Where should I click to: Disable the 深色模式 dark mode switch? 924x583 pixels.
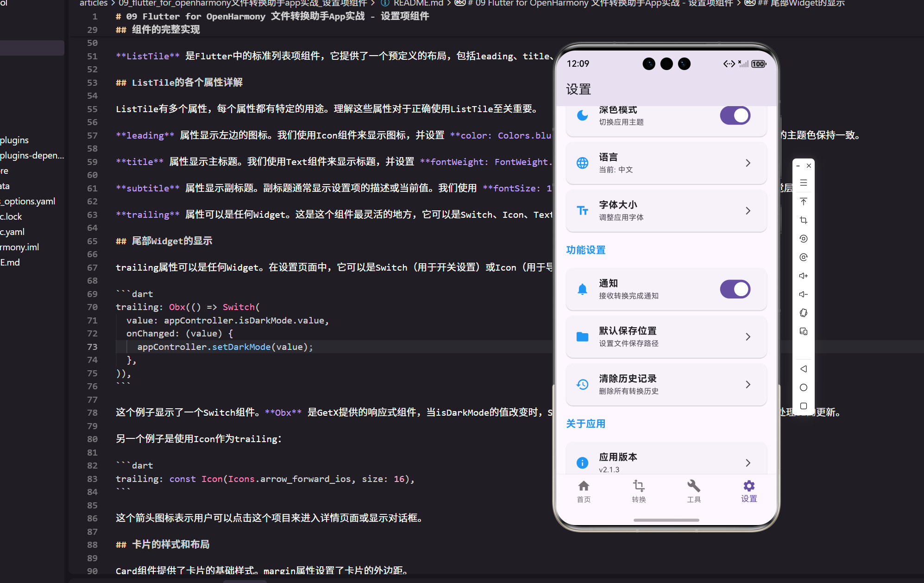(735, 115)
